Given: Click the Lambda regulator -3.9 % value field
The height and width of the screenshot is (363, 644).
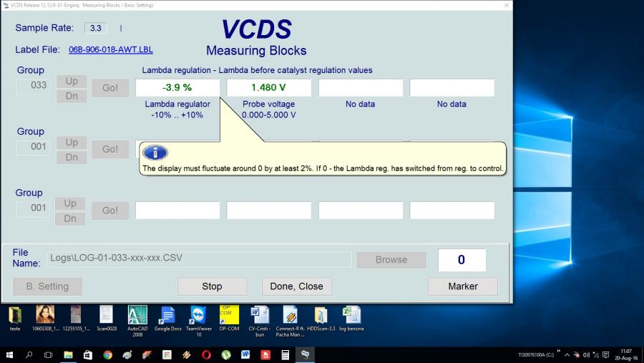Looking at the screenshot, I should tap(177, 87).
